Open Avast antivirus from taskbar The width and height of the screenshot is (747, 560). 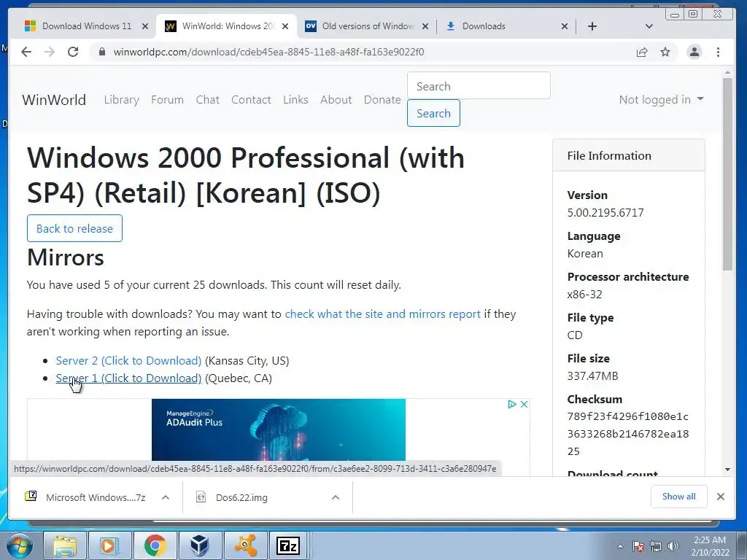click(245, 545)
